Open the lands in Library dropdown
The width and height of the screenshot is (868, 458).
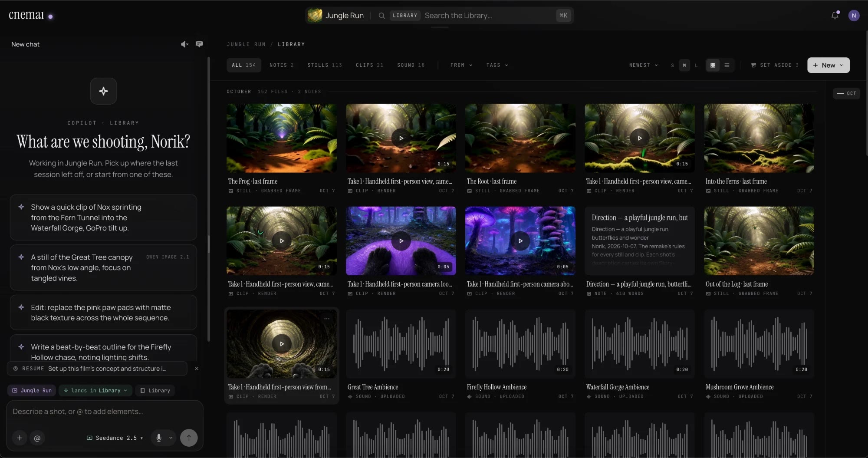(x=95, y=390)
